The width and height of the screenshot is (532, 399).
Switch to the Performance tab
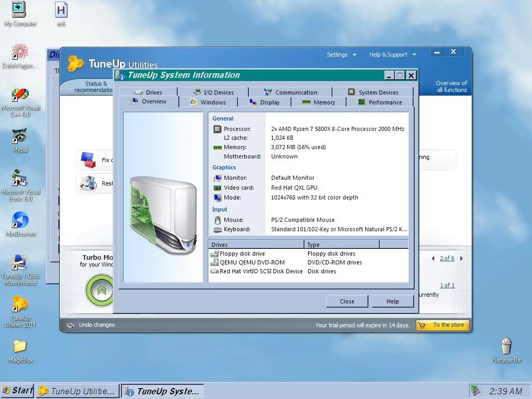coord(380,102)
